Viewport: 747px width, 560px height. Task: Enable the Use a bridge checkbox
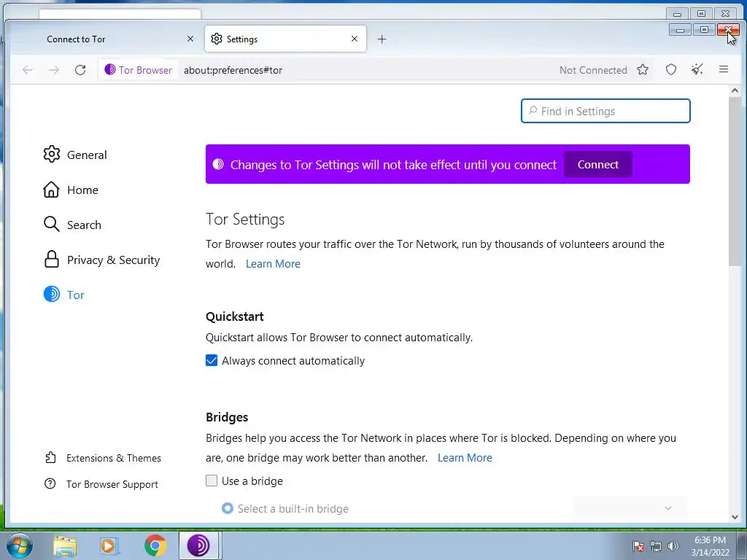(212, 481)
